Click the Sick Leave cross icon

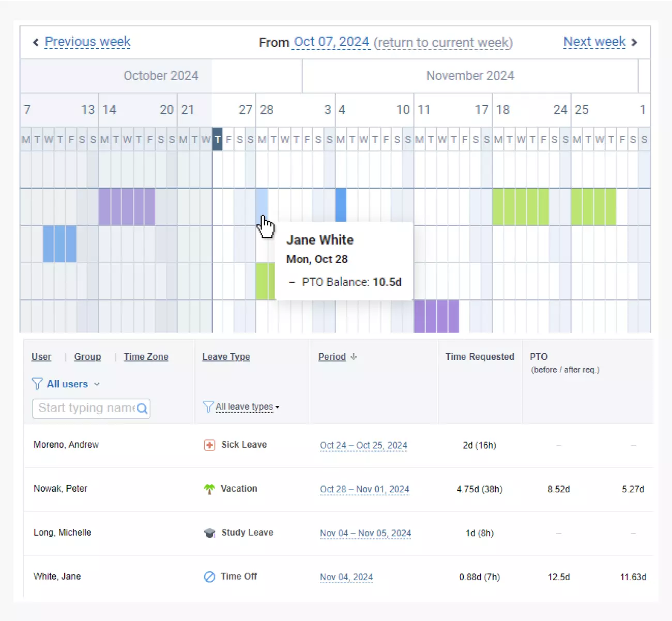pyautogui.click(x=209, y=445)
